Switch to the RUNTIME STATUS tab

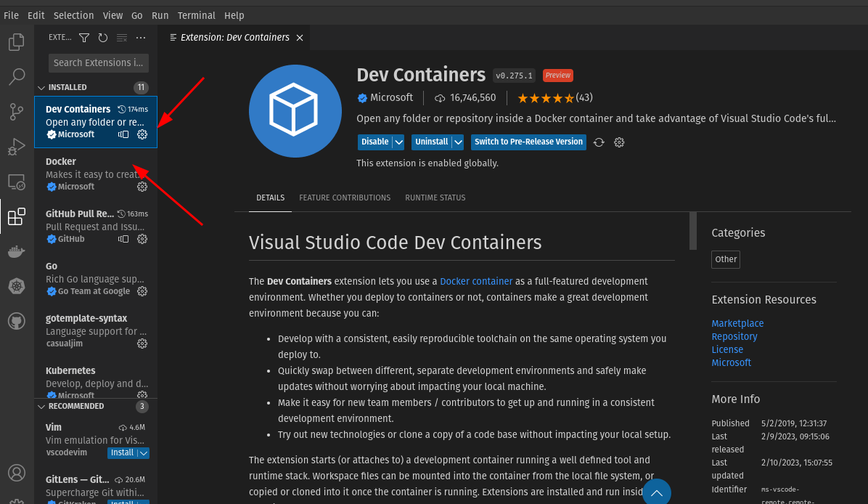(x=435, y=198)
